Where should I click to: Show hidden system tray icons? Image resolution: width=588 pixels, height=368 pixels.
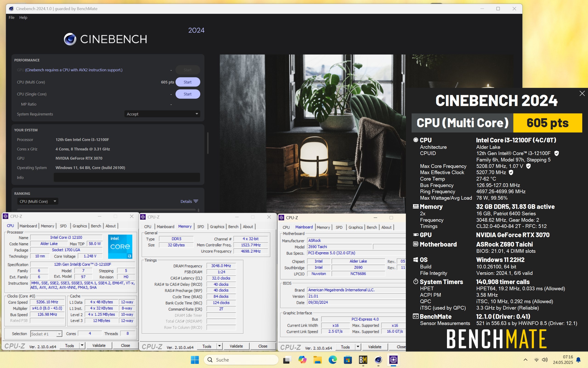click(x=525, y=360)
